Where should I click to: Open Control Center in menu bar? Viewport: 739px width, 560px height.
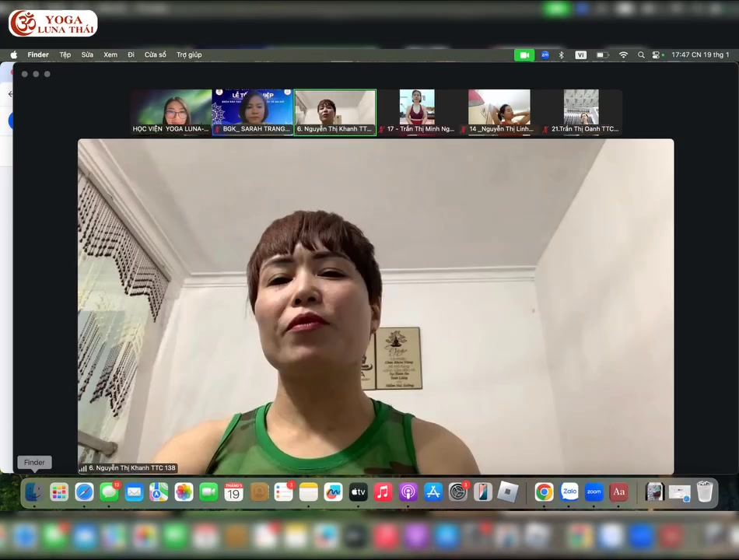[656, 55]
